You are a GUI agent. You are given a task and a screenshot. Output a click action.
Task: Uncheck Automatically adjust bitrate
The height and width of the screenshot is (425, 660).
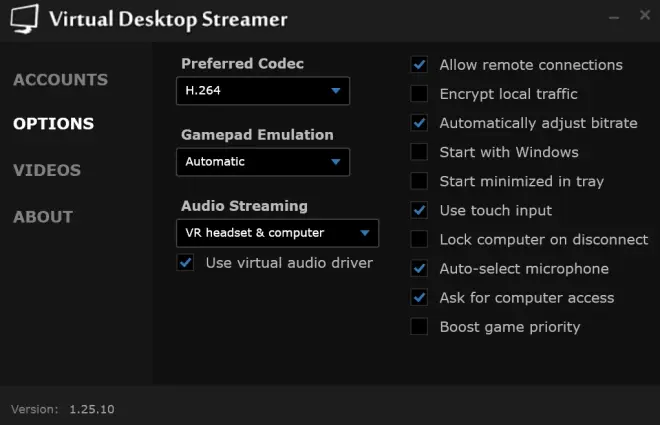(x=419, y=123)
